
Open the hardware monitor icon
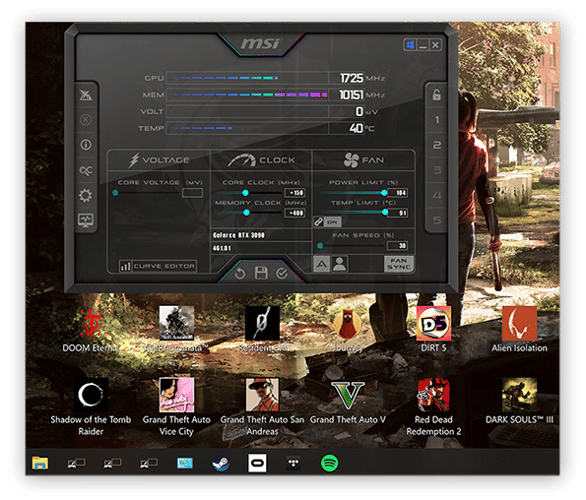86,220
